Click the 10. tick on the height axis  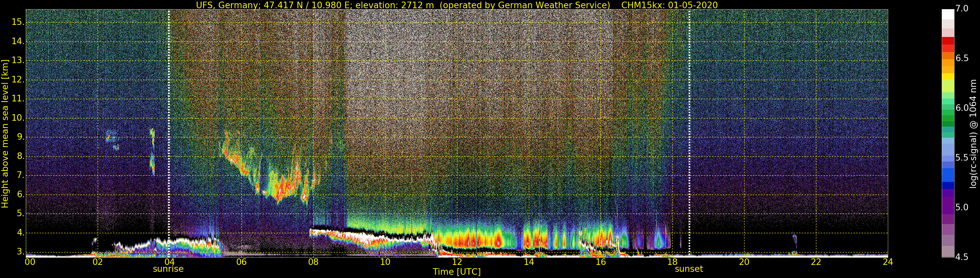click(18, 118)
